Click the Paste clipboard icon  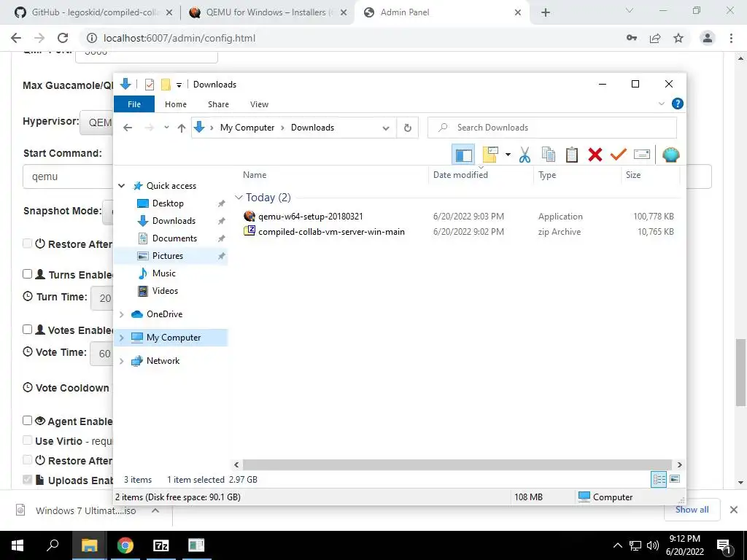(x=572, y=155)
